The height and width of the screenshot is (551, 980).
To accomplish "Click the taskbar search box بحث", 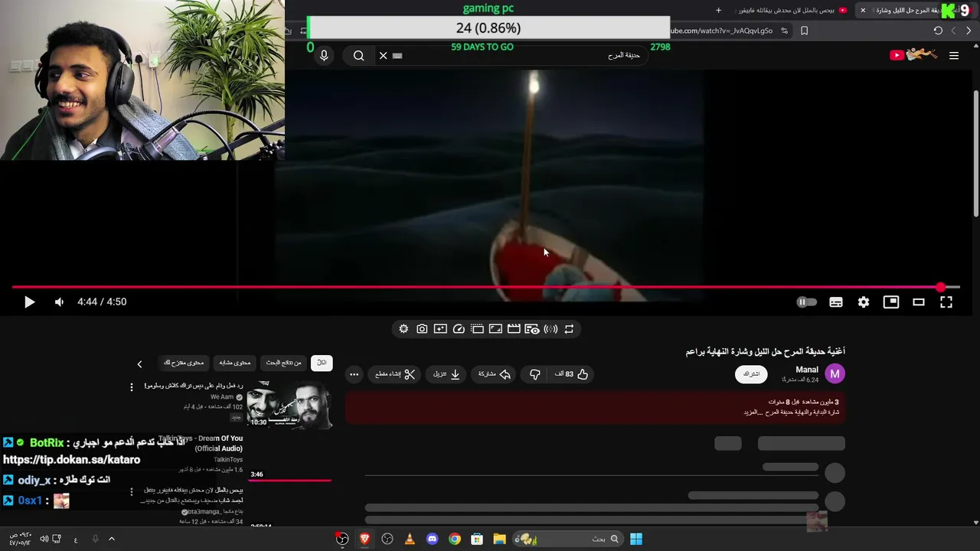I will (x=567, y=539).
